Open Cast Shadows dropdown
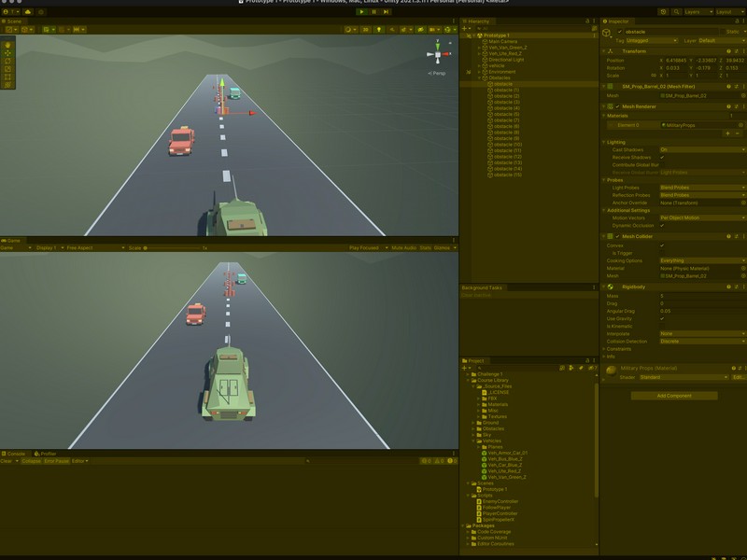 702,149
